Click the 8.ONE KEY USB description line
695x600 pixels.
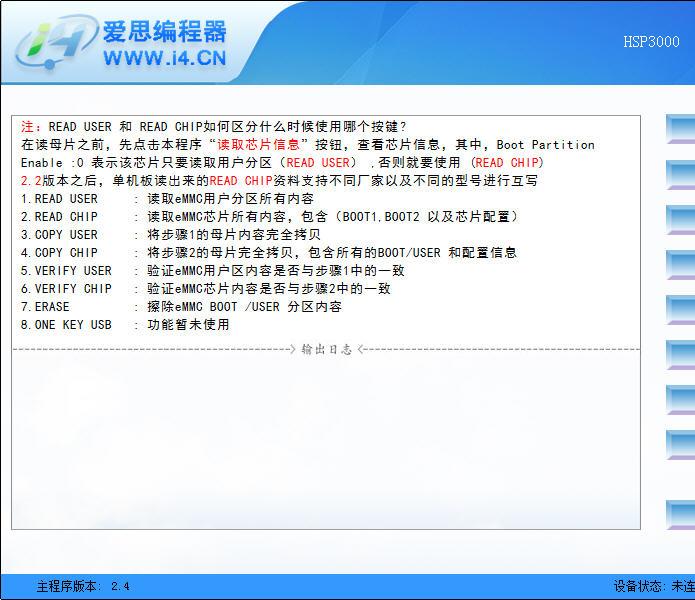point(125,325)
